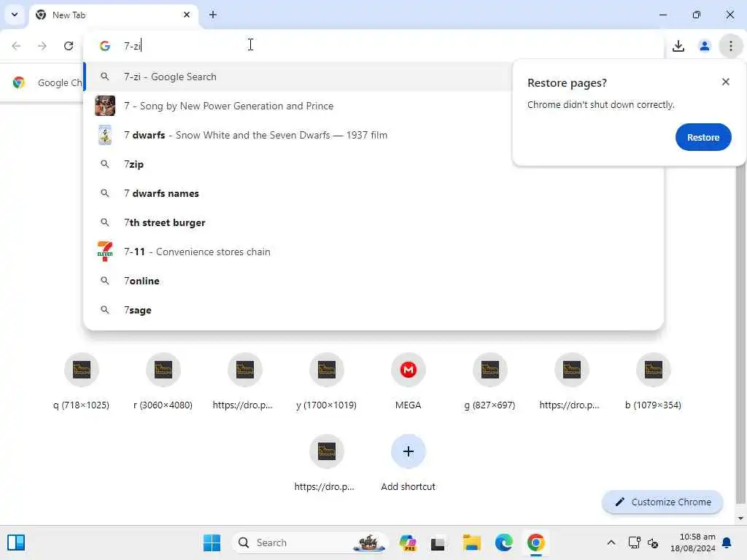The height and width of the screenshot is (560, 747).
Task: Open the MEGA shortcut icon
Action: coord(409,370)
